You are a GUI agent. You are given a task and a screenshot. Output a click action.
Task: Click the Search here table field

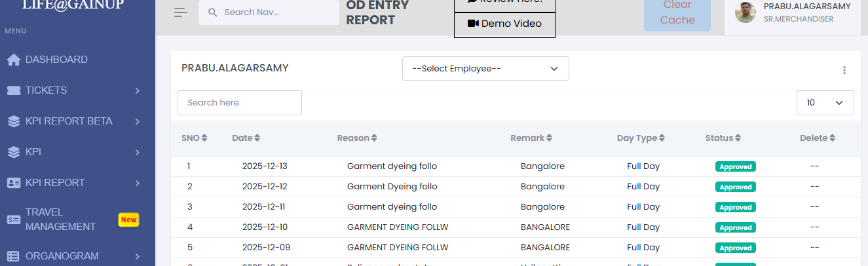(240, 103)
